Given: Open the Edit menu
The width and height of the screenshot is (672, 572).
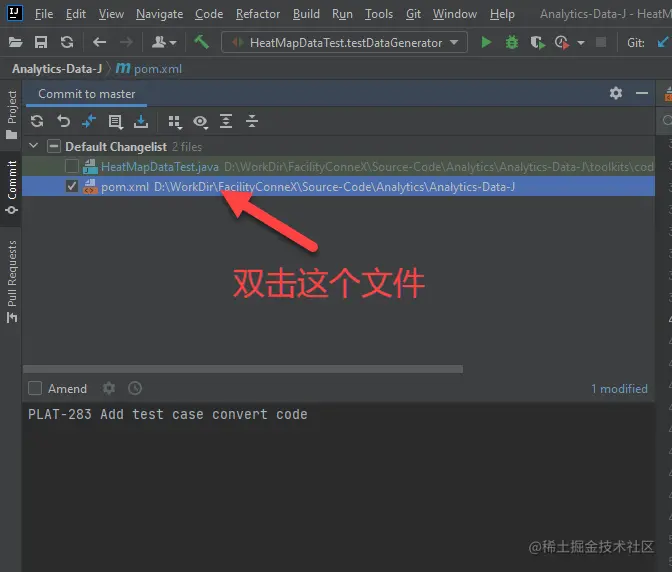Looking at the screenshot, I should coord(76,14).
